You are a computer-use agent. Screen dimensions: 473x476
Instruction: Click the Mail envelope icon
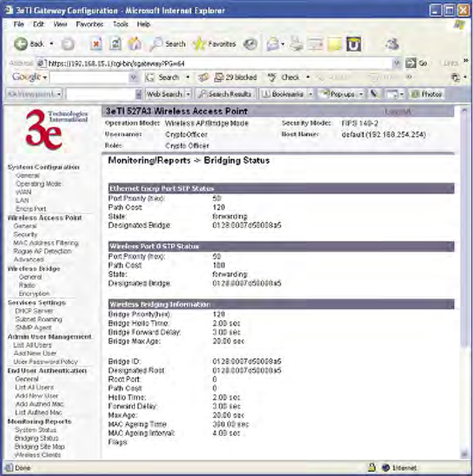[272, 45]
